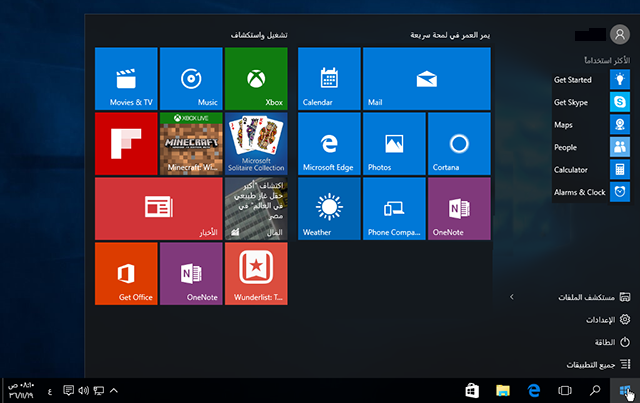
Task: Launch Edge from the taskbar
Action: tap(534, 391)
